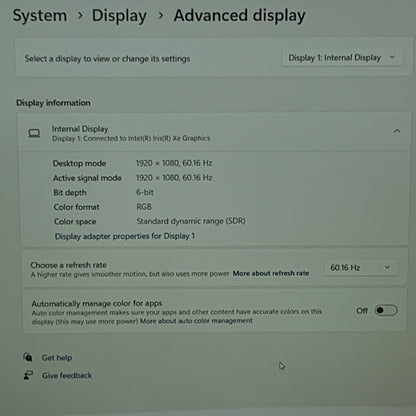The width and height of the screenshot is (416, 416).
Task: Toggle Automatically manage color for apps
Action: point(386,311)
